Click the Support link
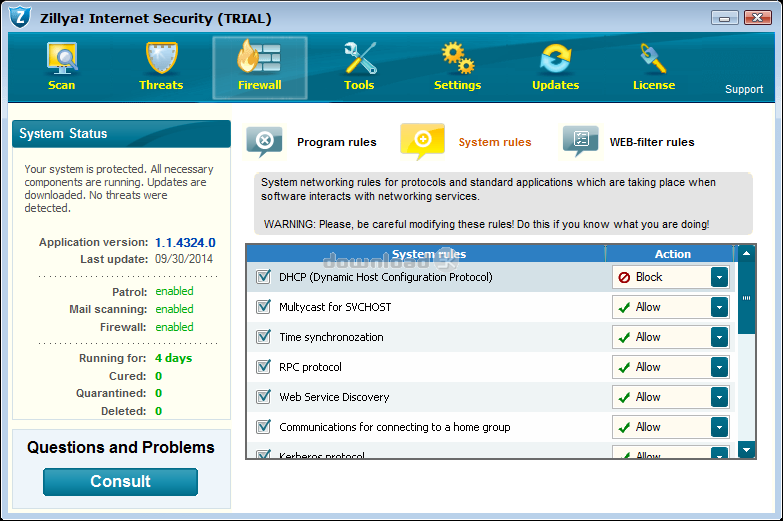783x521 pixels. 744,89
